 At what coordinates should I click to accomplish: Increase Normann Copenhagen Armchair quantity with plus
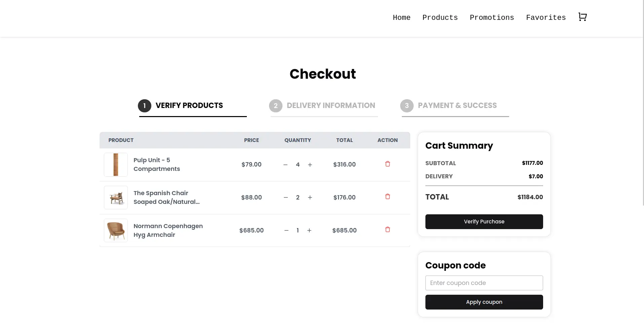point(309,230)
